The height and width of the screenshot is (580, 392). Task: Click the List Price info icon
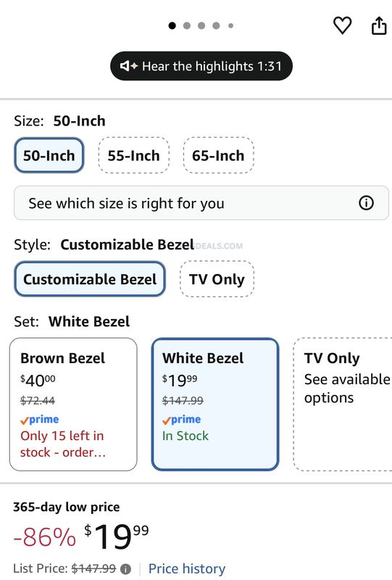point(126,569)
